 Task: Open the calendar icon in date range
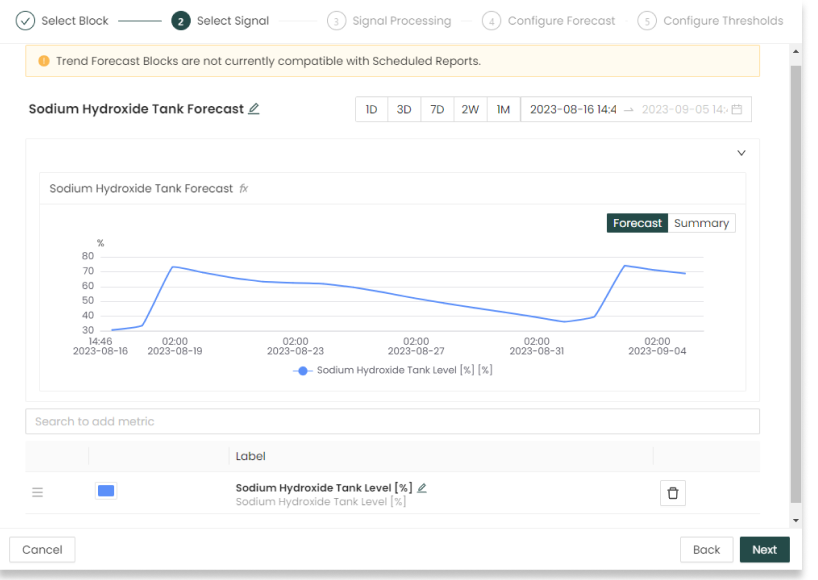click(x=737, y=109)
